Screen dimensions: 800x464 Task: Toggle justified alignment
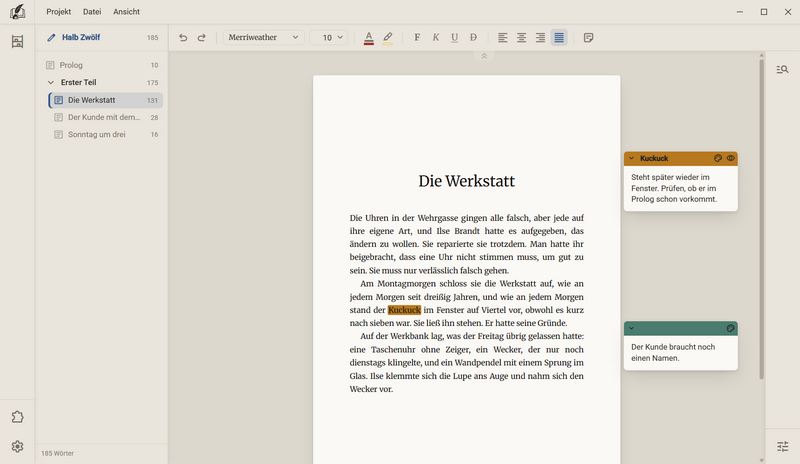pos(559,37)
